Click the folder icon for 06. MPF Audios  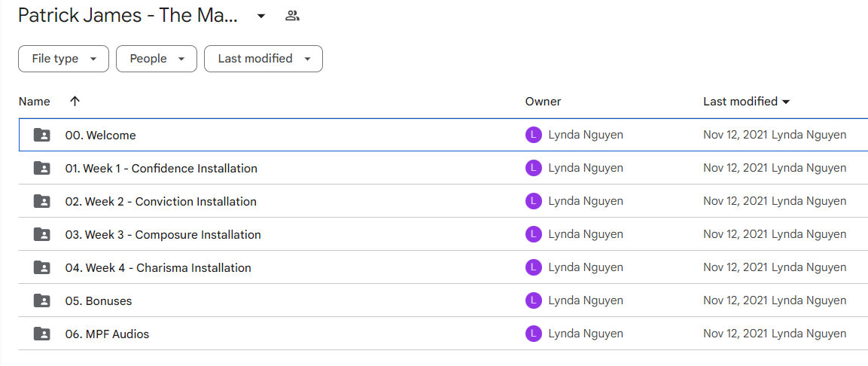[x=41, y=334]
